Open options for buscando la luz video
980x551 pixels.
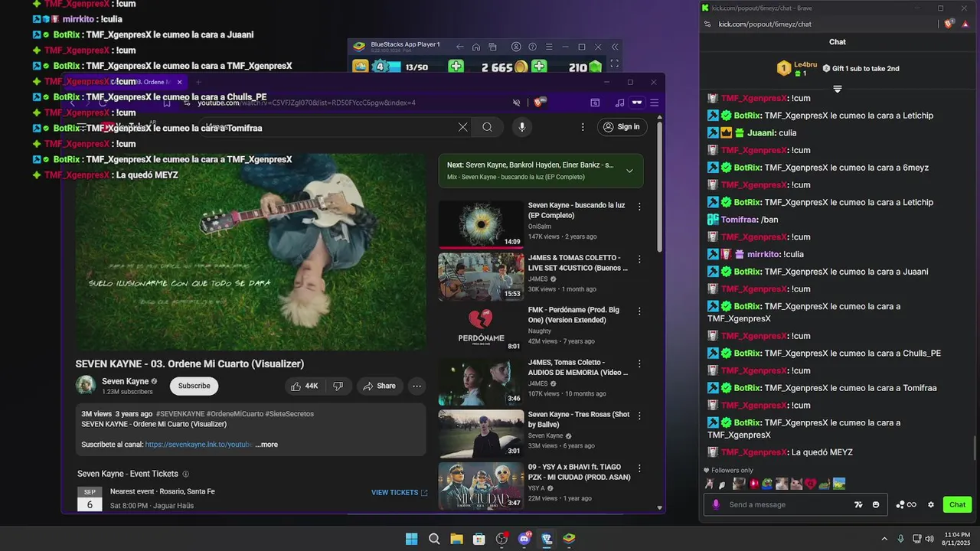click(x=639, y=207)
